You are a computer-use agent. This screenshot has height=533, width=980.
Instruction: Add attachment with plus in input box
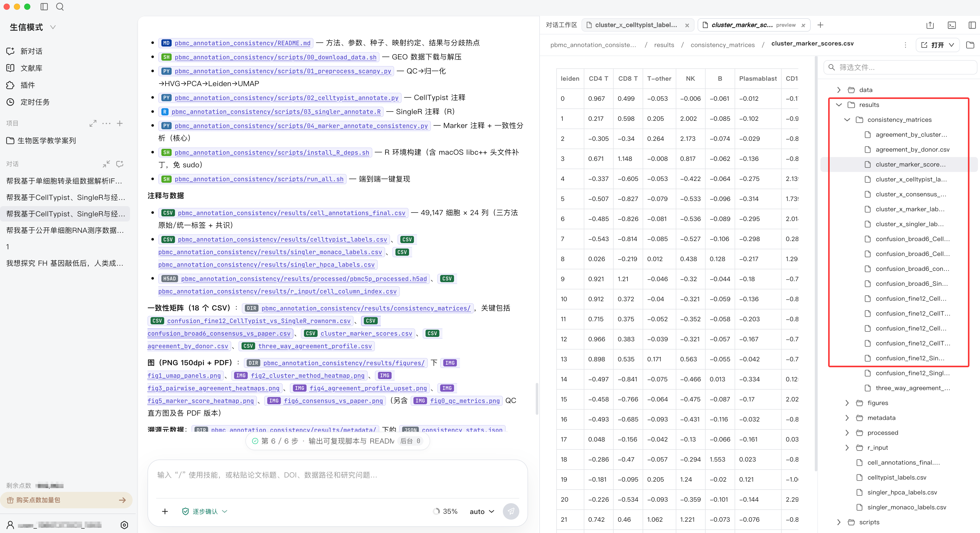click(x=165, y=511)
